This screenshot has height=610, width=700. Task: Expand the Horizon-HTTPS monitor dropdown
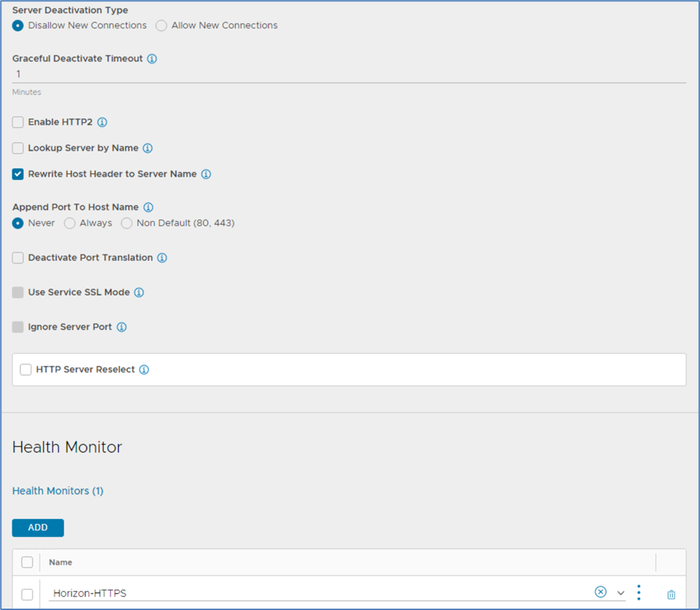pos(620,593)
